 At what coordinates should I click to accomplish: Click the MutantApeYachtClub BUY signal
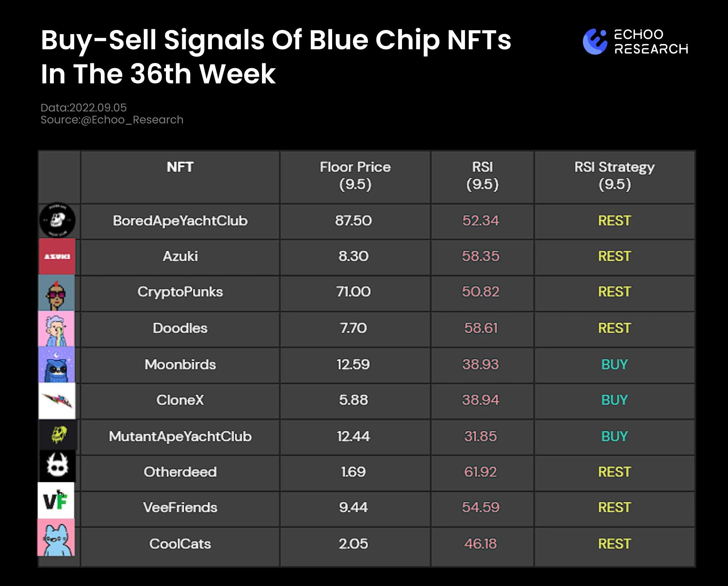click(x=614, y=436)
